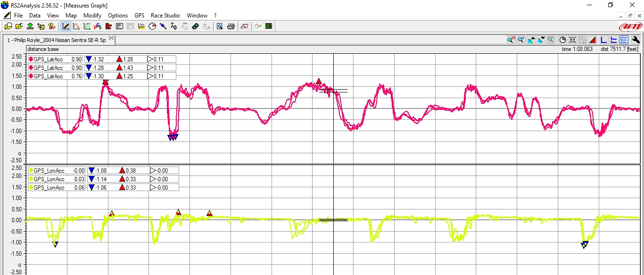
Task: Open the Race Studio menu
Action: (x=165, y=16)
